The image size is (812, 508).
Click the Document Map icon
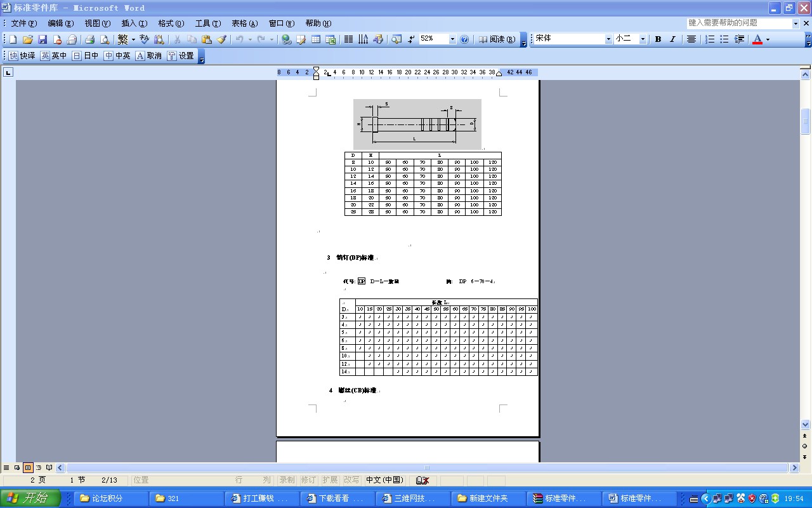pyautogui.click(x=396, y=39)
